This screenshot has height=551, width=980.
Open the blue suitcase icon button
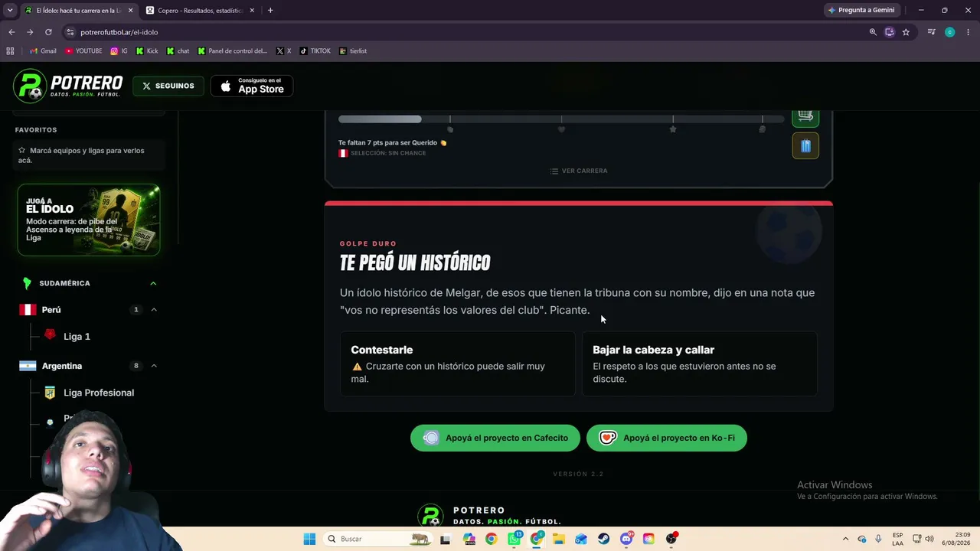pyautogui.click(x=805, y=146)
